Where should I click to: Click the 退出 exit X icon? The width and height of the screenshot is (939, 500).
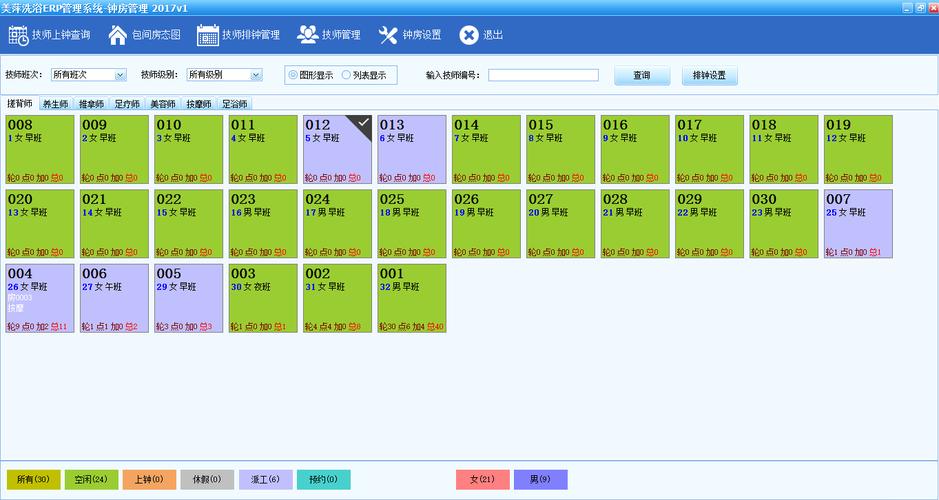(x=468, y=36)
